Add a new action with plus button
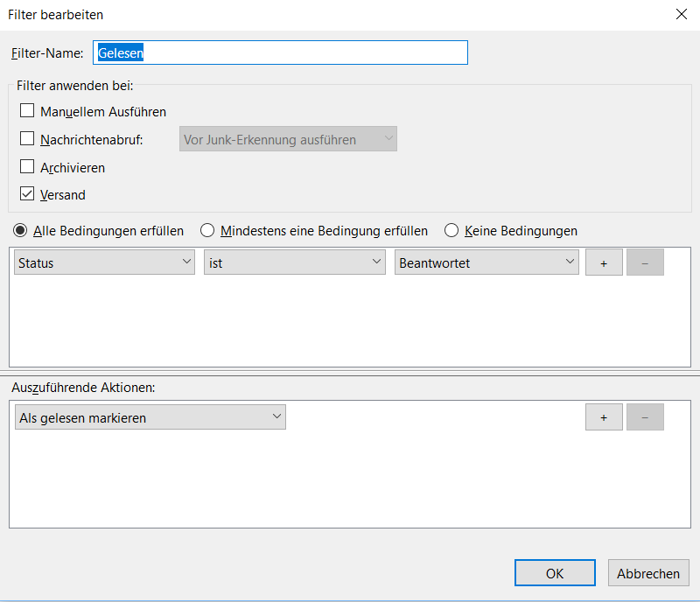 pyautogui.click(x=604, y=418)
